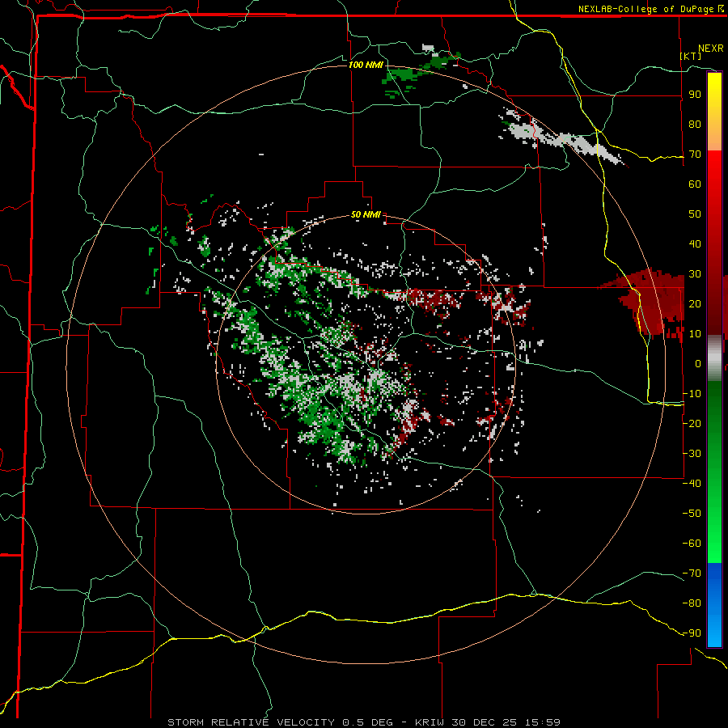Click the positive 50 value on the velocity scale

(695, 214)
